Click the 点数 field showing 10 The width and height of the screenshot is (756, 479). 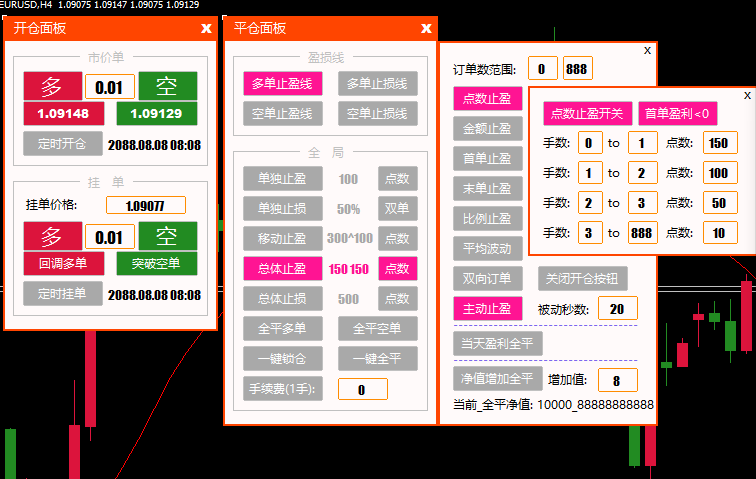pyautogui.click(x=719, y=233)
